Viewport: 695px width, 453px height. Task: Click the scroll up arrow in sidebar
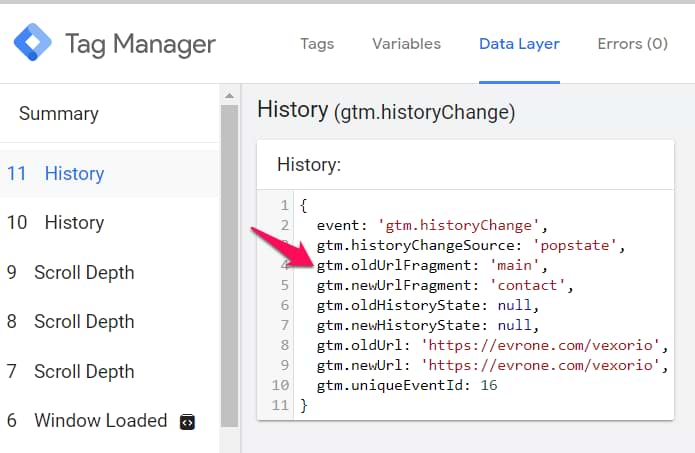coord(229,96)
